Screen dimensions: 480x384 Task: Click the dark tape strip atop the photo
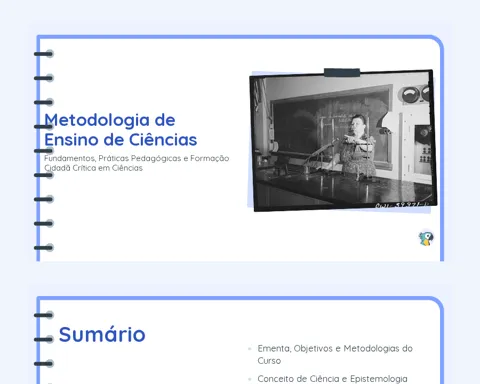[342, 72]
